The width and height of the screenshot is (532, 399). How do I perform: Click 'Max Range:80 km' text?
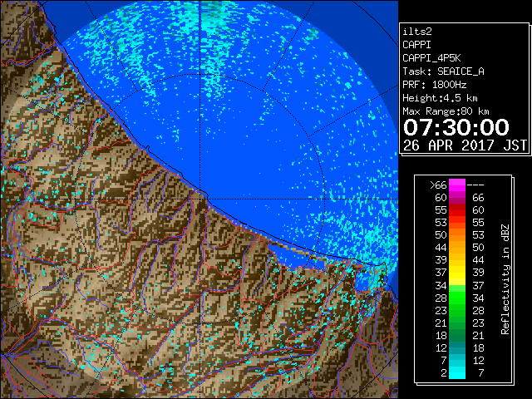pos(446,111)
